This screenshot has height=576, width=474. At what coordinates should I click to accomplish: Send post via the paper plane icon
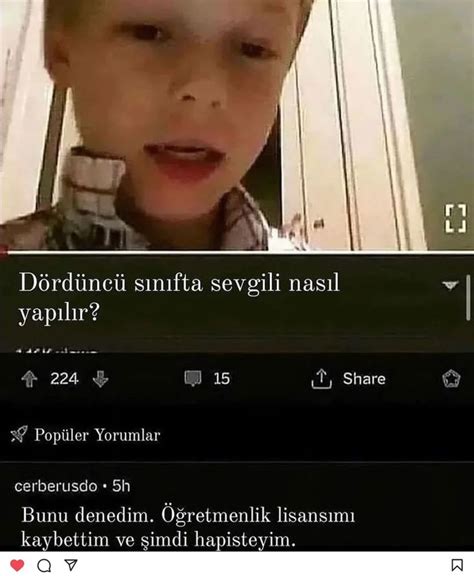pos(71,565)
